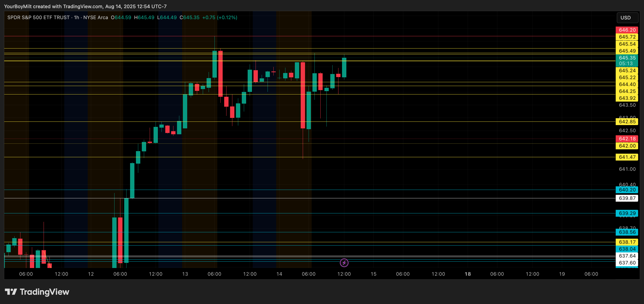Click the purple lightning event icon
Viewport: 644px width, 304px height.
344,263
